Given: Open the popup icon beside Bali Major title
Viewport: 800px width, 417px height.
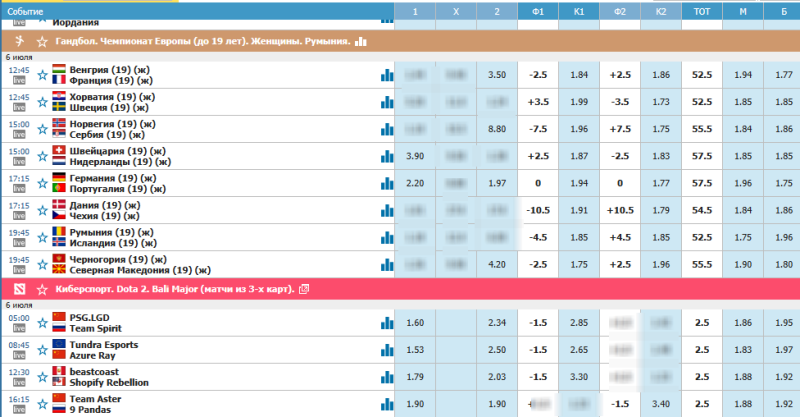Looking at the screenshot, I should coord(304,288).
